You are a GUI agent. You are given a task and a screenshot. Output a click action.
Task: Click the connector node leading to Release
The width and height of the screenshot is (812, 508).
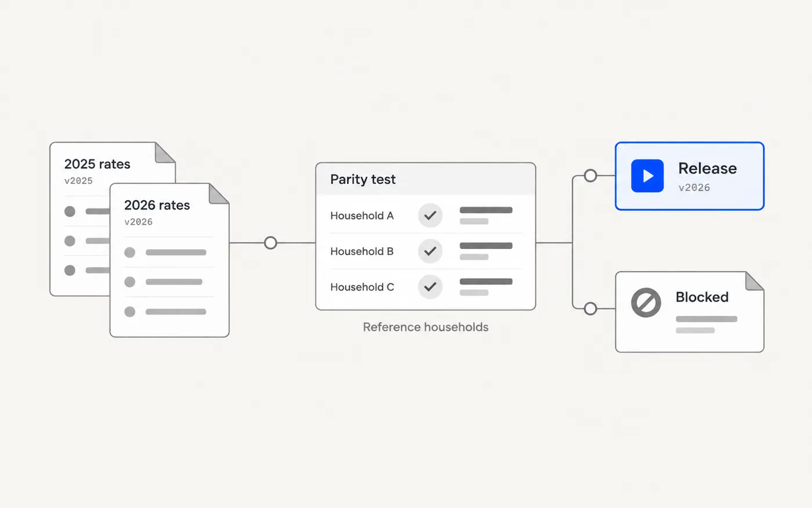(590, 176)
